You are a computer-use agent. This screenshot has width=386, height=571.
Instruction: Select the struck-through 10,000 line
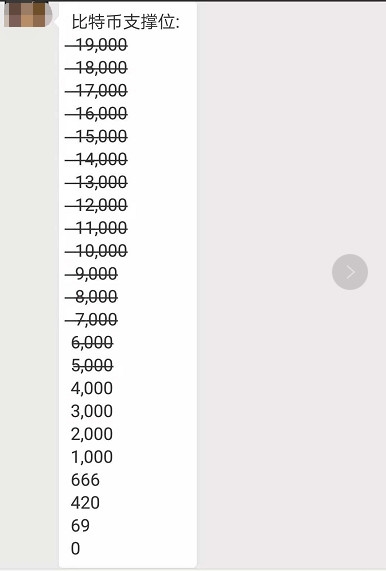click(x=96, y=251)
